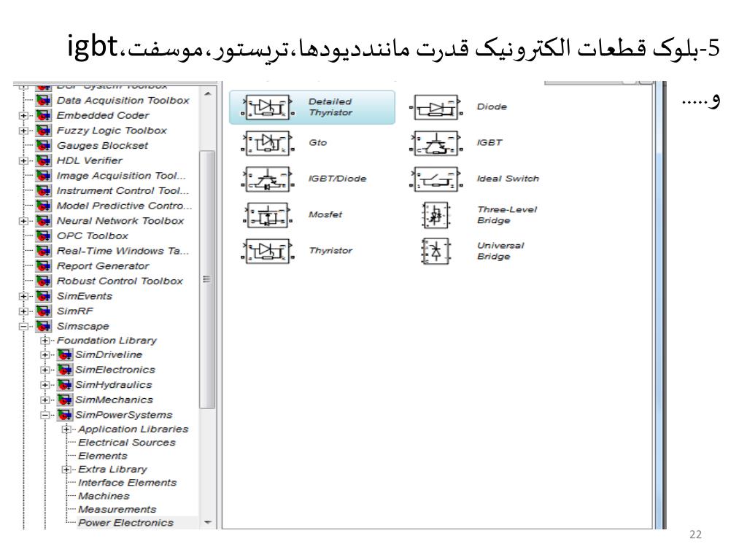Expand the SimRF tree node
The image size is (747, 560).
[23, 311]
